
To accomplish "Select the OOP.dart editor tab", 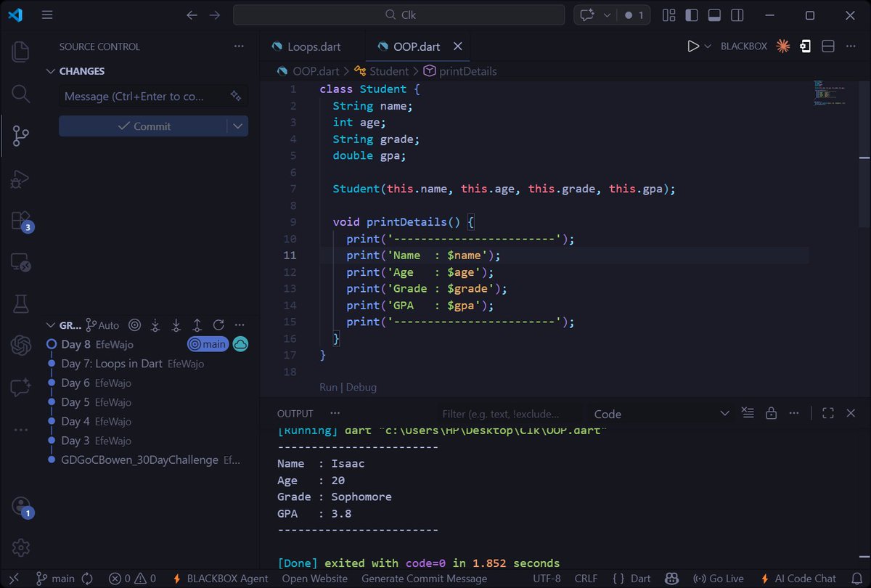I will click(417, 45).
